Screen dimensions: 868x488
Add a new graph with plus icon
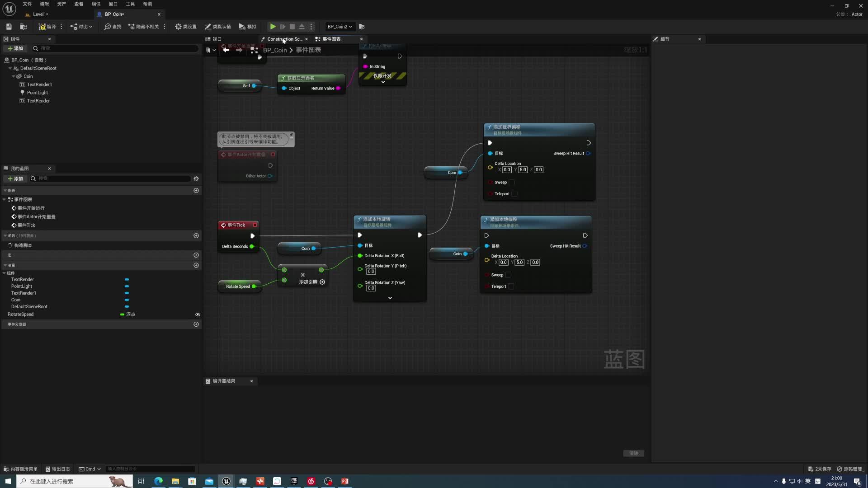tap(196, 191)
